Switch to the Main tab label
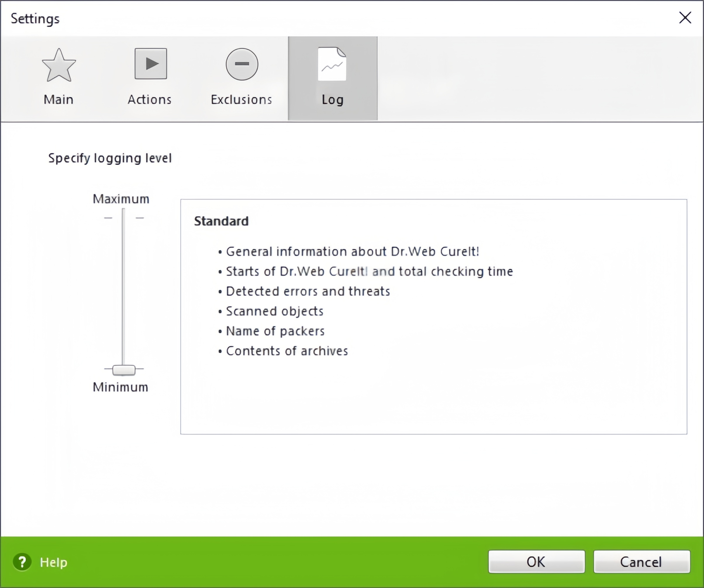The height and width of the screenshot is (588, 704). 58,99
